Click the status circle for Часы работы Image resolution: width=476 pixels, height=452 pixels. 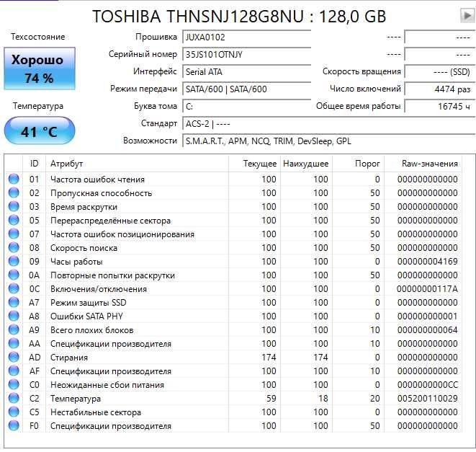click(14, 261)
